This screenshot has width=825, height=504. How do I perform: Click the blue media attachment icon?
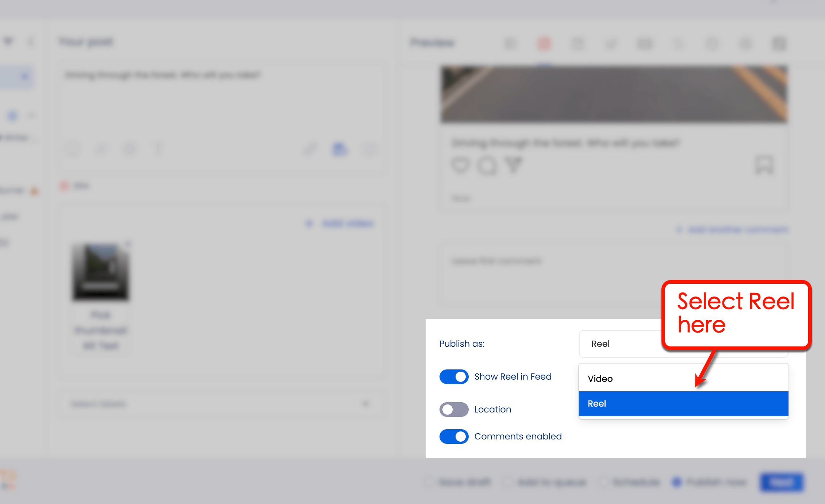pos(339,149)
